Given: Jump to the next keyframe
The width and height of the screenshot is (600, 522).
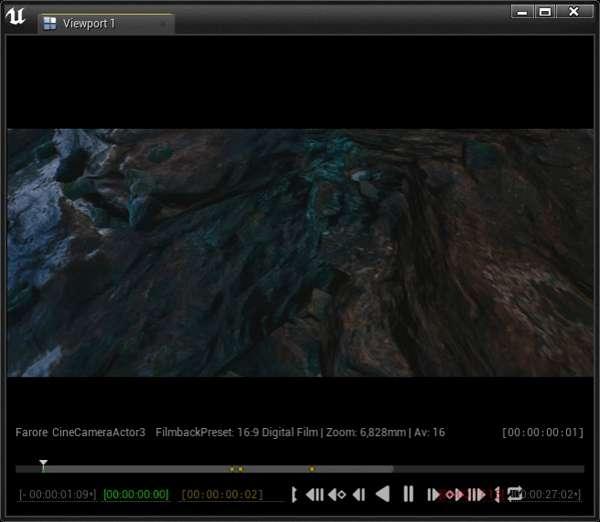Looking at the screenshot, I should tap(454, 494).
